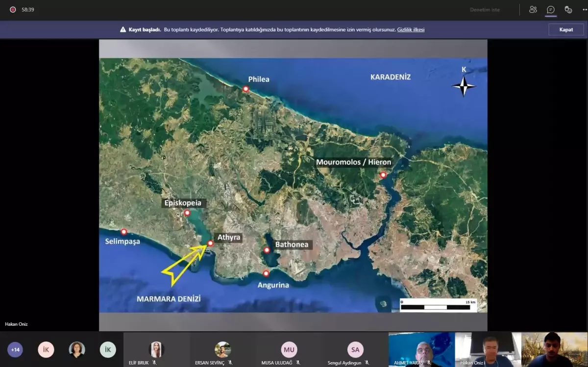Click the red marker below Episkopeia
The height and width of the screenshot is (367, 588).
click(187, 213)
